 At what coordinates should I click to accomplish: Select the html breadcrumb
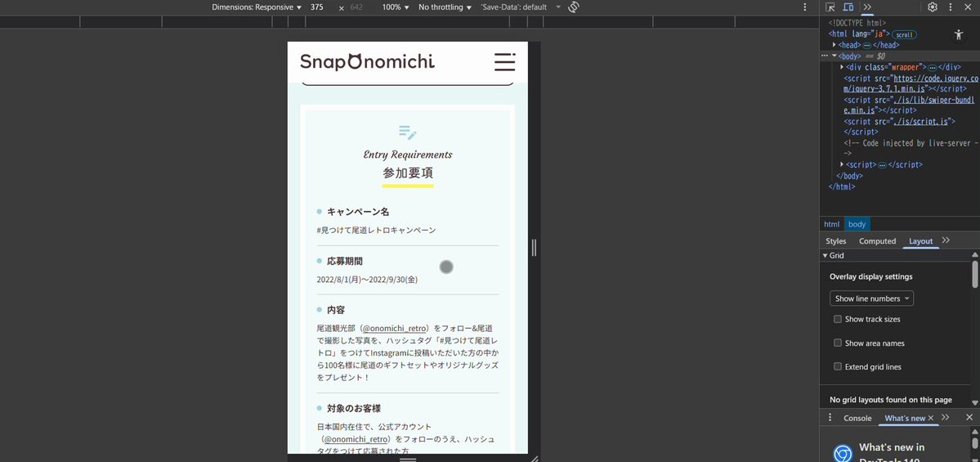(831, 224)
